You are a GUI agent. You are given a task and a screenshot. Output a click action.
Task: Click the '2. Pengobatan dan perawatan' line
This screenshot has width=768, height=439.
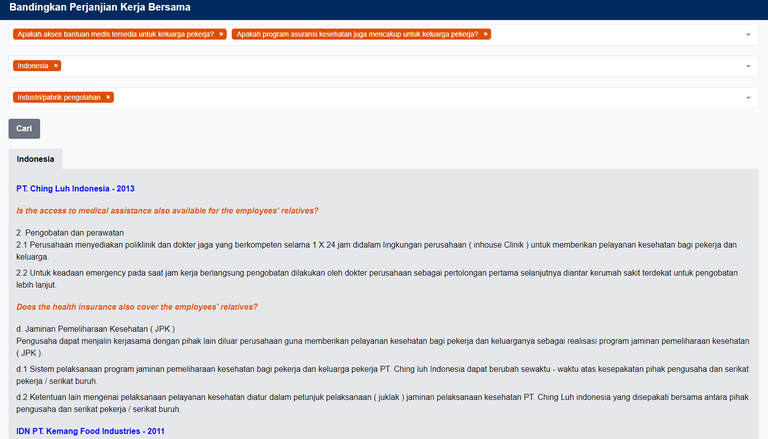pyautogui.click(x=70, y=233)
